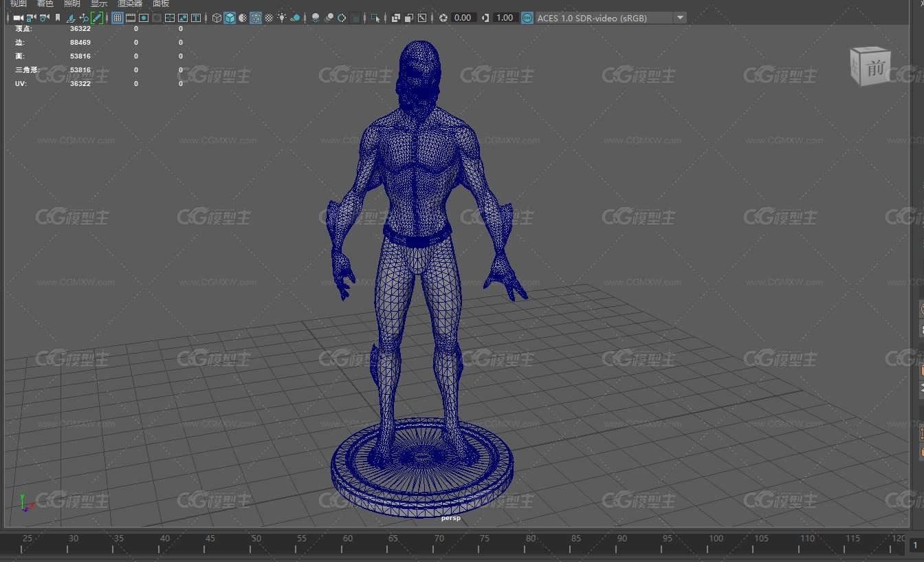Click the X-Ray Active Components icon
The height and width of the screenshot is (562, 924).
coord(409,18)
